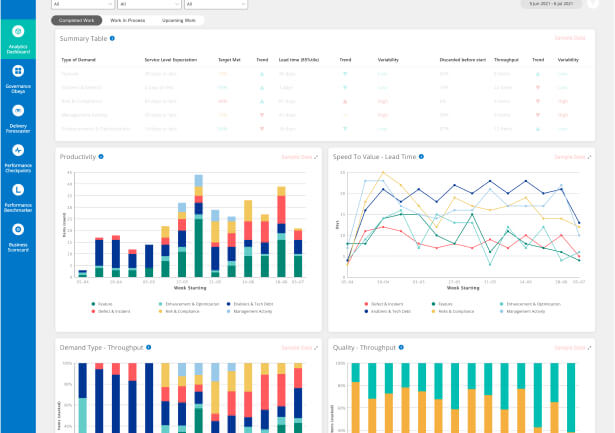
Task: Open the first 'All' filter dropdown
Action: [x=83, y=4]
